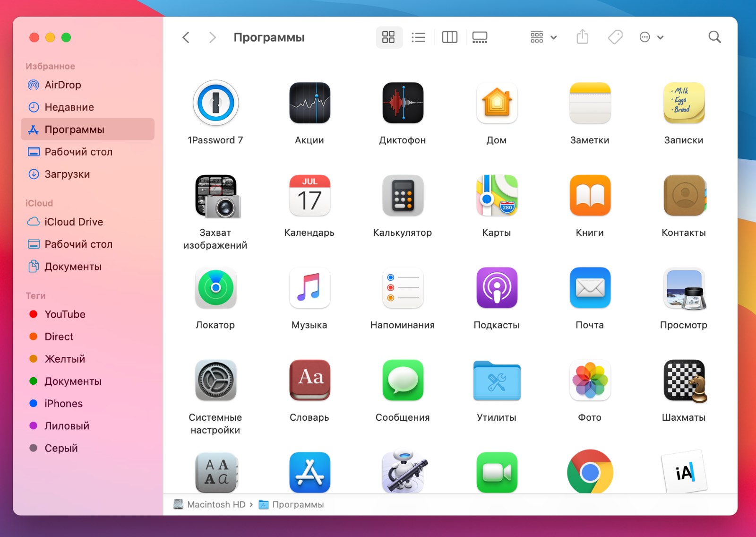Select the Font Book app icon
Viewport: 756px width, 537px height.
click(216, 472)
